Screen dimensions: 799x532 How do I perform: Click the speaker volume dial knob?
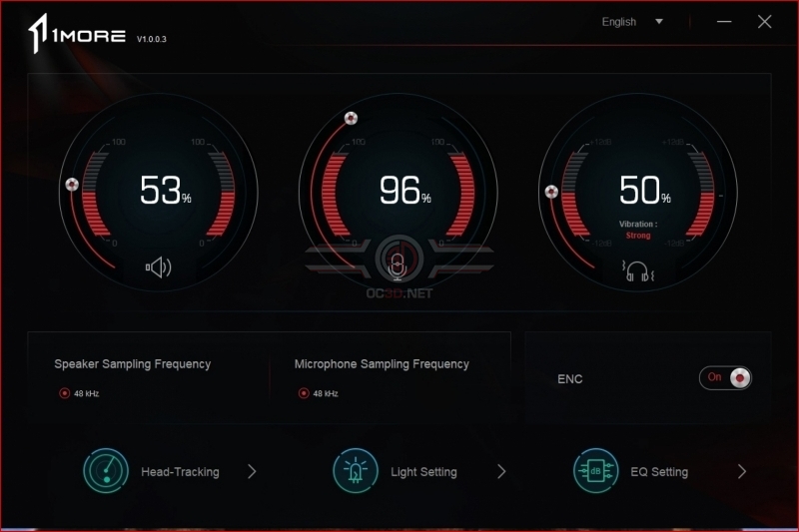(72, 185)
